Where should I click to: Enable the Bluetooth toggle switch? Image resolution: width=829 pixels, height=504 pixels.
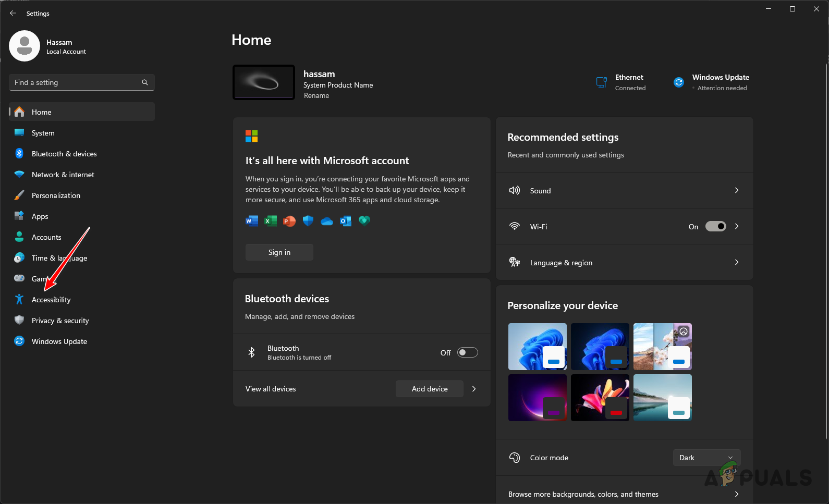click(467, 352)
